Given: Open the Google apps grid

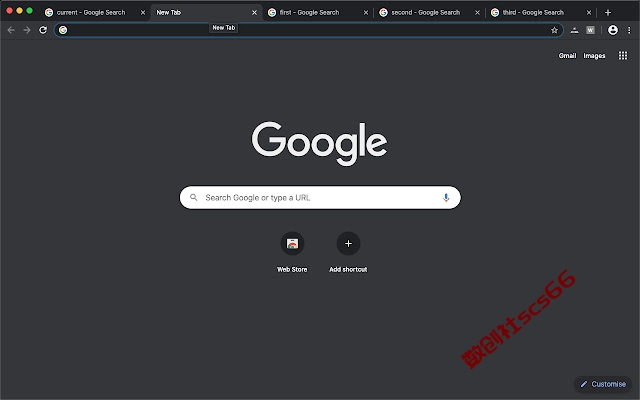Looking at the screenshot, I should point(622,56).
